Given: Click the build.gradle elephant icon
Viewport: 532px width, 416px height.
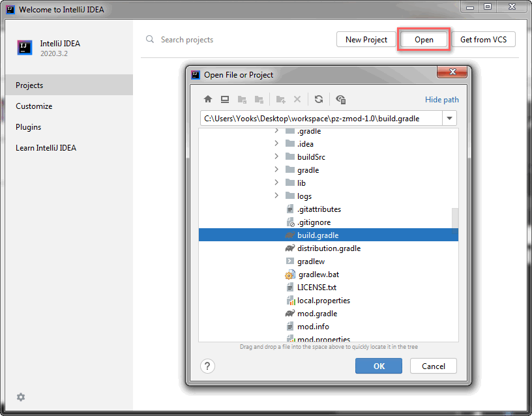Looking at the screenshot, I should [x=289, y=235].
